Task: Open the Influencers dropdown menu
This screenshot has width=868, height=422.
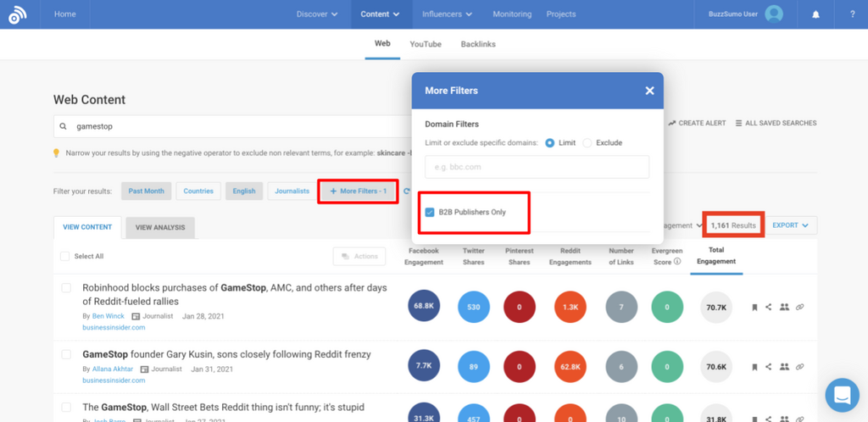Action: pyautogui.click(x=448, y=14)
